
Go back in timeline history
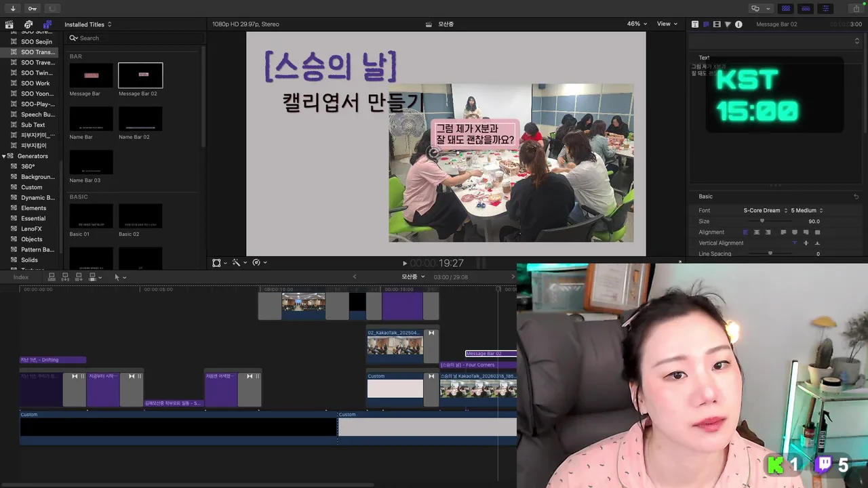[354, 277]
